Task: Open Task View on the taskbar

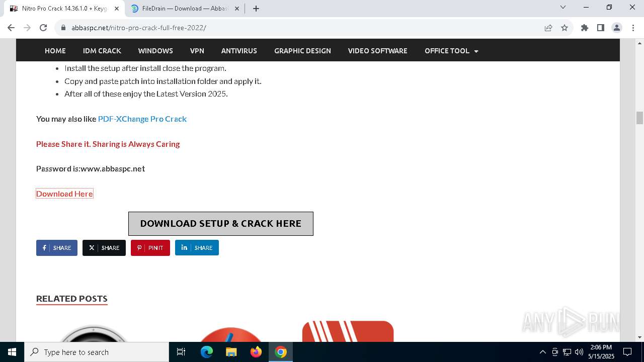Action: [x=181, y=352]
